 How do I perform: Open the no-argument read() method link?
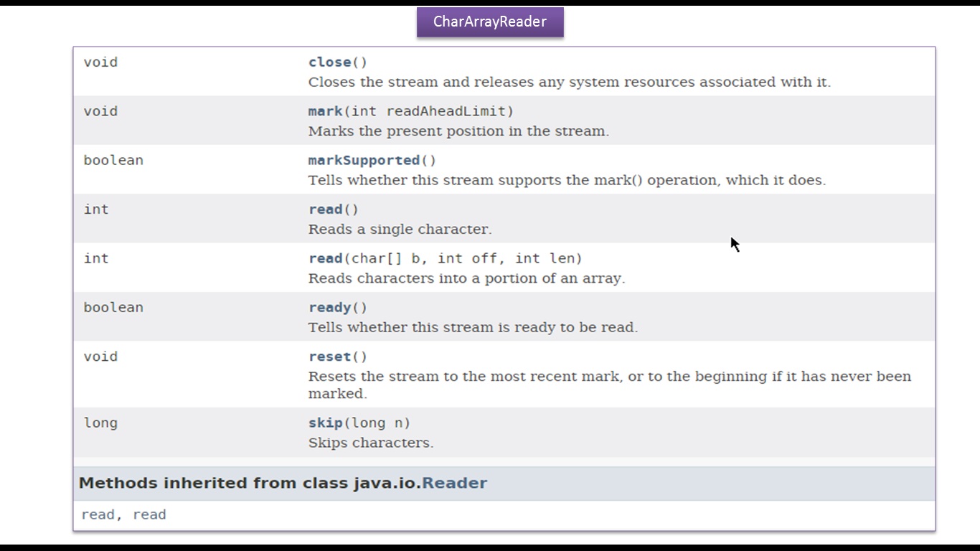click(x=325, y=209)
